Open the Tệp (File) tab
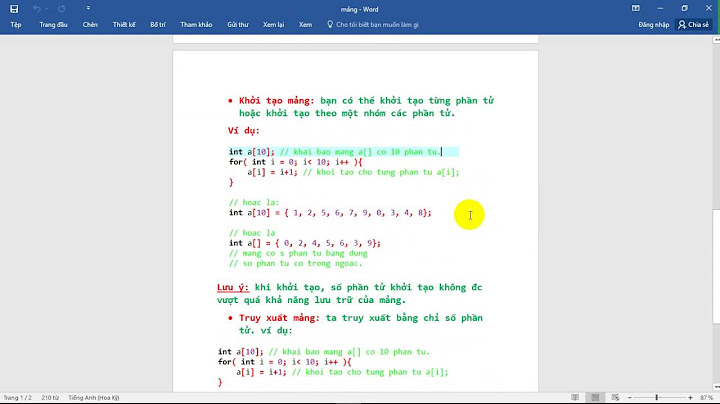720x404 pixels. pos(16,25)
